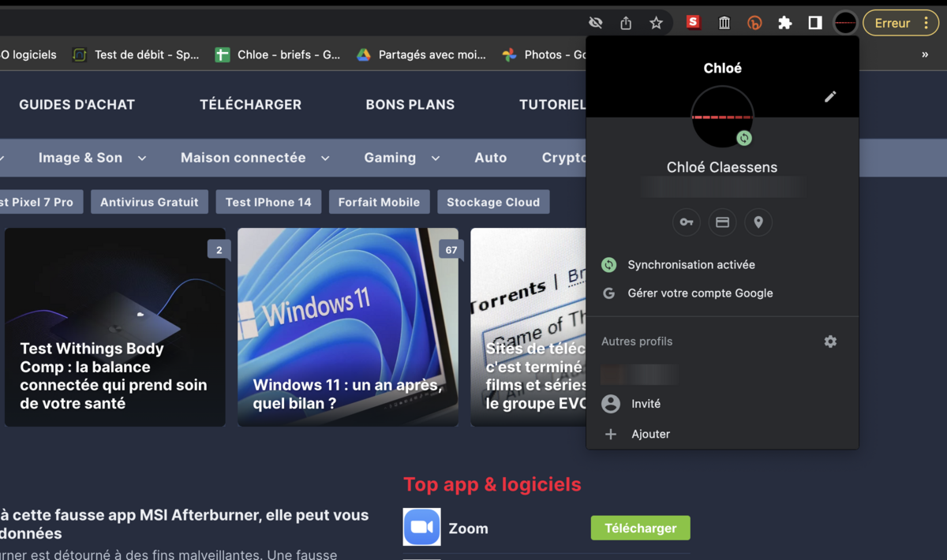947x560 pixels.
Task: Click the Erreur sync error button
Action: [x=901, y=23]
